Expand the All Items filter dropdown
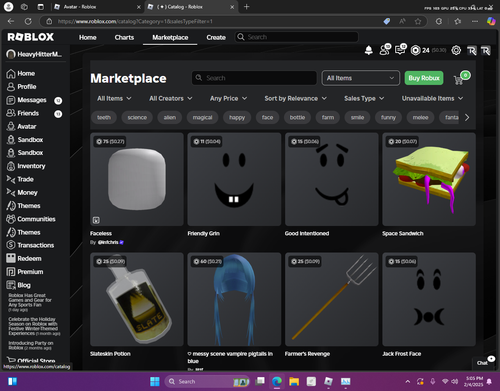500x391 pixels. coord(114,98)
